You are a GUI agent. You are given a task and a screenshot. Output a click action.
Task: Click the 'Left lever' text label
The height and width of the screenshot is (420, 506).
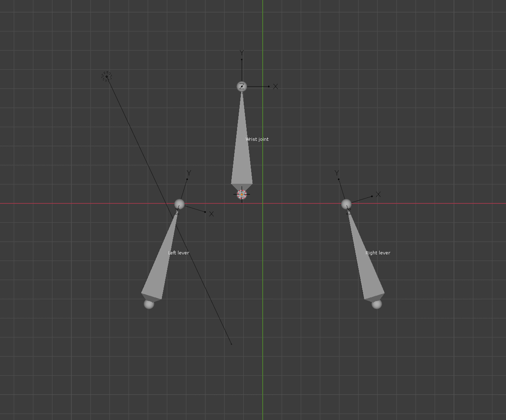coord(178,252)
